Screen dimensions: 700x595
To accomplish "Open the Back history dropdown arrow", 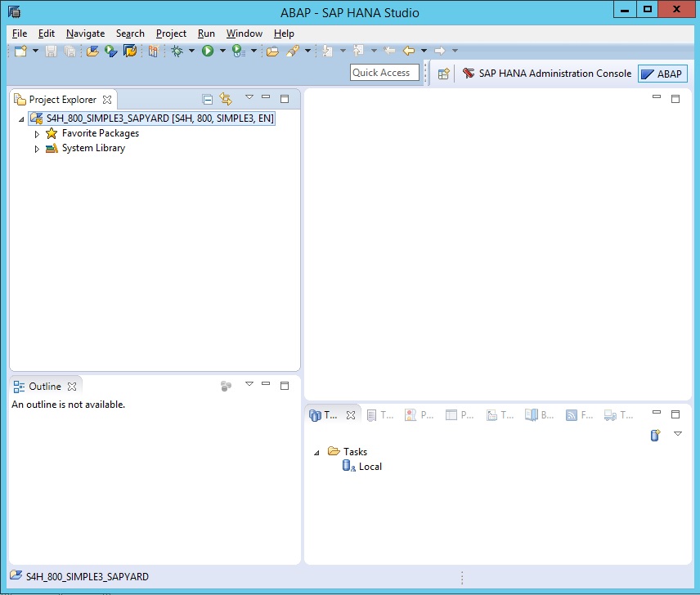I will [x=424, y=51].
